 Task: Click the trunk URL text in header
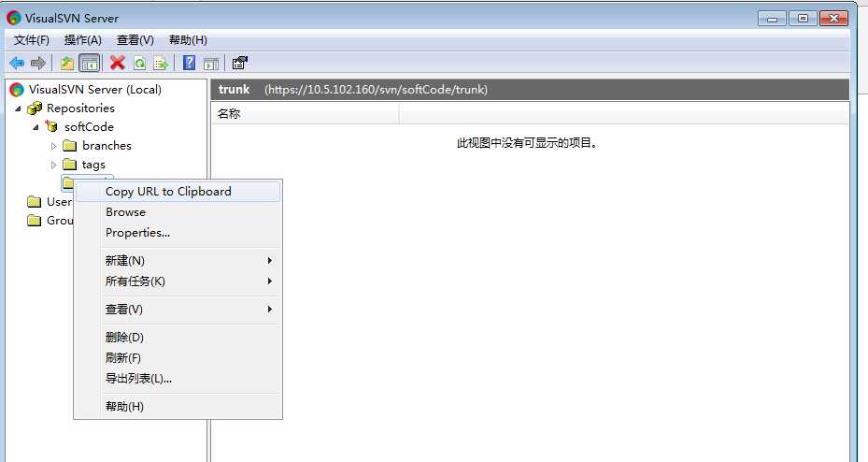point(376,90)
